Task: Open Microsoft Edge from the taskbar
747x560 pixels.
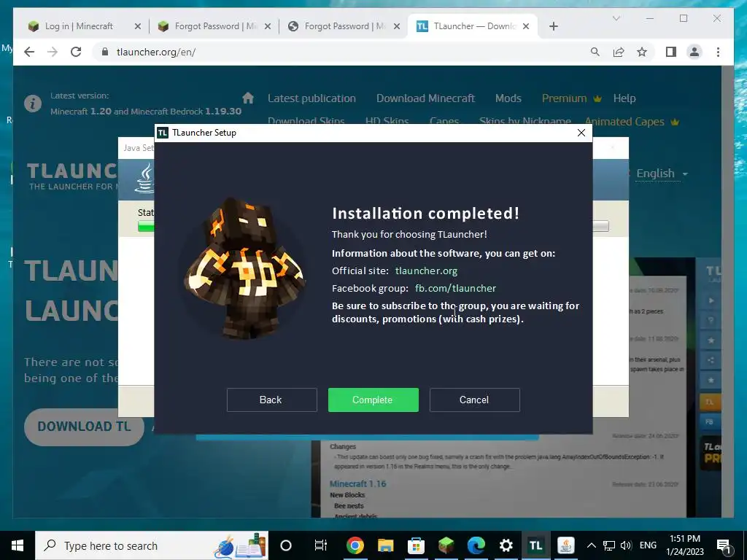Action: (476, 545)
